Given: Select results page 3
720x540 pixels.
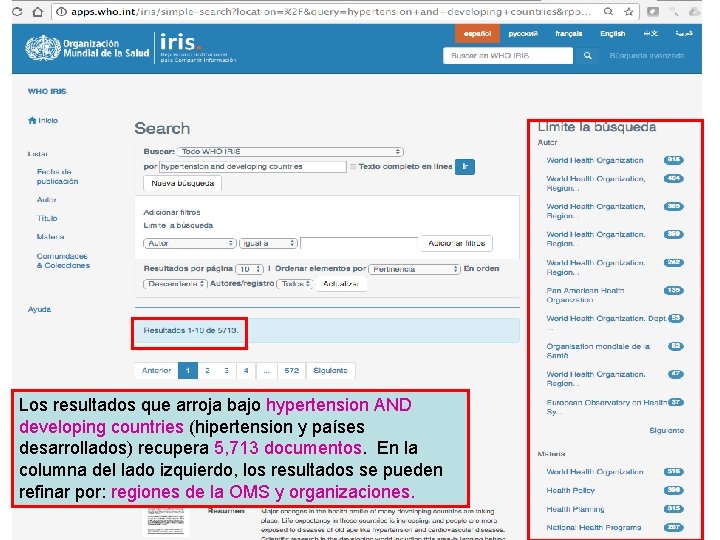Looking at the screenshot, I should tap(227, 371).
